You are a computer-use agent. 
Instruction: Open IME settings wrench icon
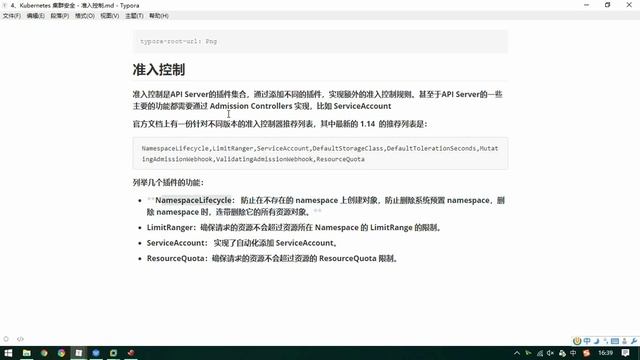[x=634, y=341]
